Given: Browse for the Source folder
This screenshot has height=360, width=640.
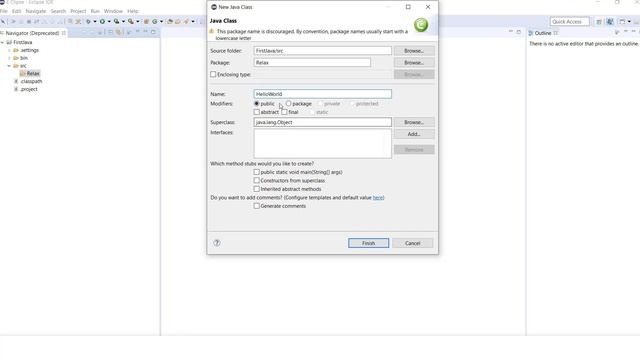Looking at the screenshot, I should pos(414,51).
